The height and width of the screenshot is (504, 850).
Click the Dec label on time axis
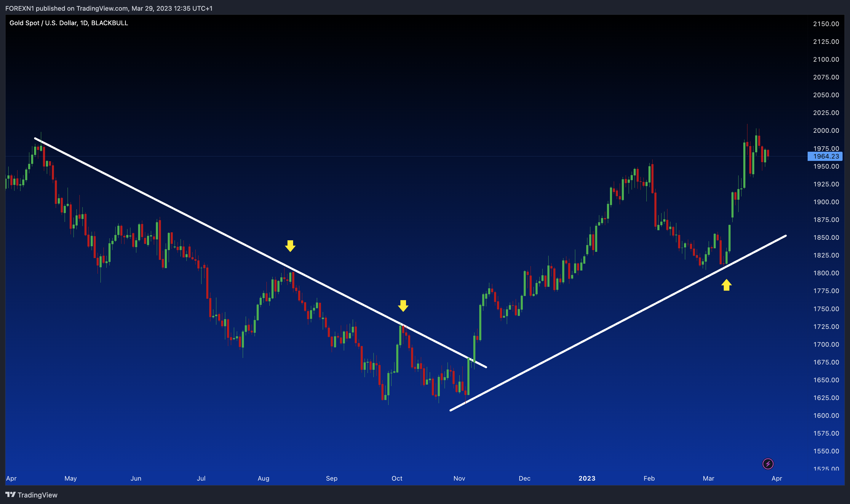tap(524, 478)
